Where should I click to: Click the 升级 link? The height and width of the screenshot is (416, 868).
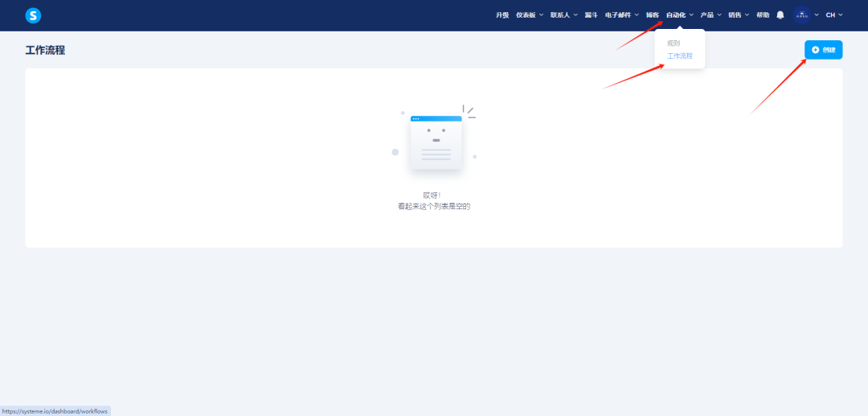(502, 15)
